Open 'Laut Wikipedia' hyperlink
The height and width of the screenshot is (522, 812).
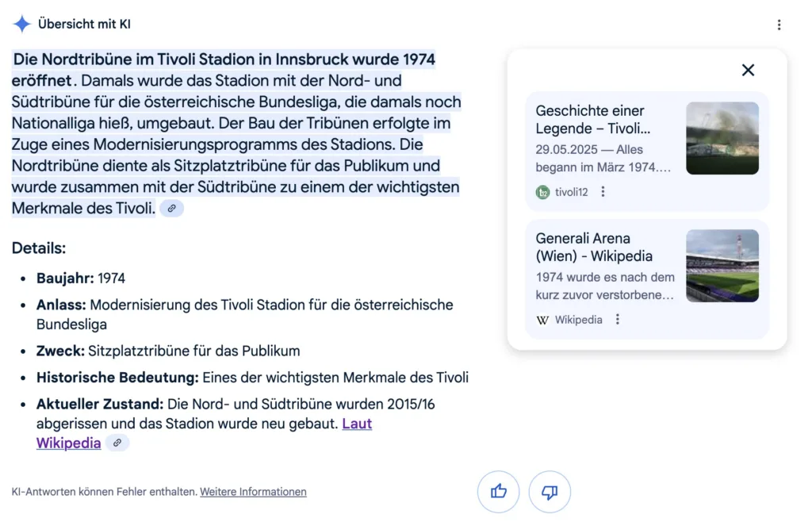(204, 433)
